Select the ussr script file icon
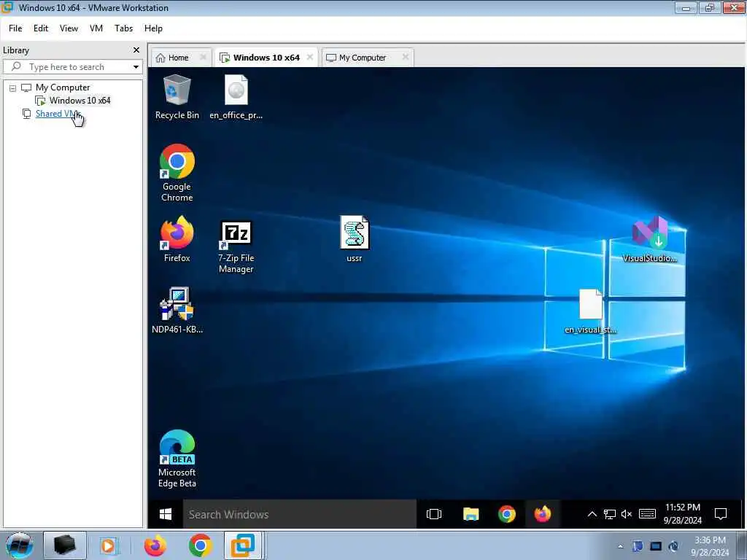 [x=354, y=239]
